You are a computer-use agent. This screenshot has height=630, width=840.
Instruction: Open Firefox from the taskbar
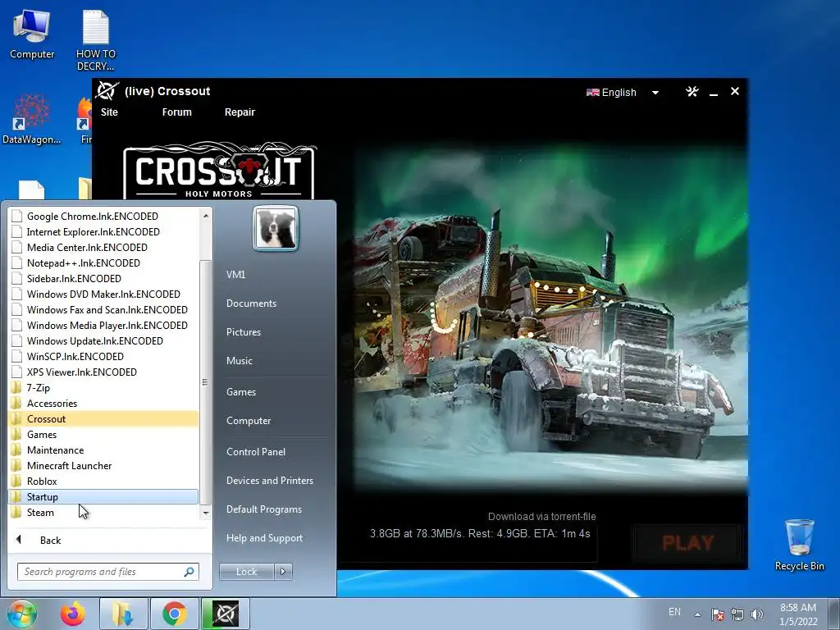tap(72, 614)
